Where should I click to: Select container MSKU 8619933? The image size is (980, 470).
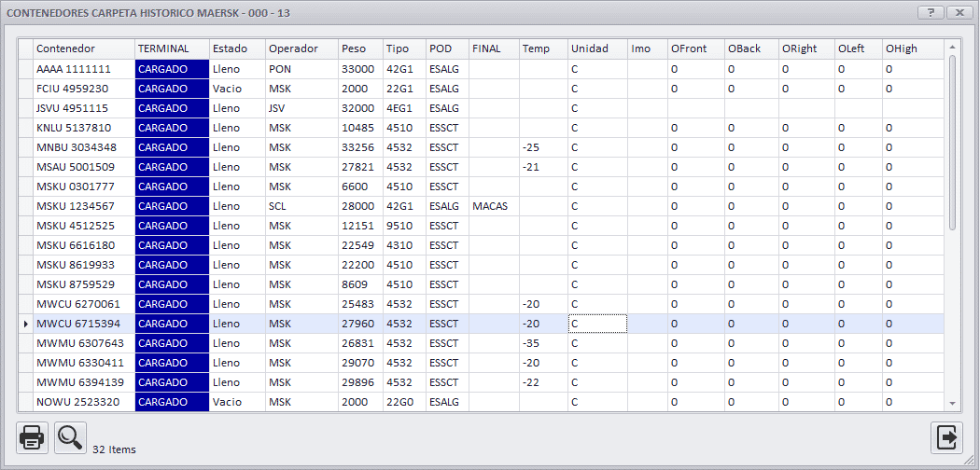pyautogui.click(x=84, y=265)
